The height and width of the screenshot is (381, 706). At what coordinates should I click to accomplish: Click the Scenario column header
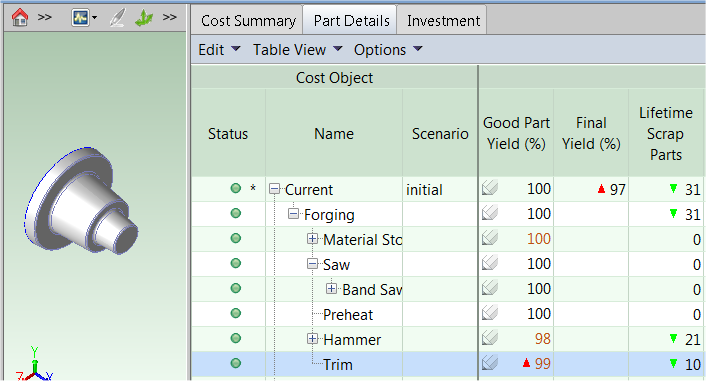click(x=440, y=134)
